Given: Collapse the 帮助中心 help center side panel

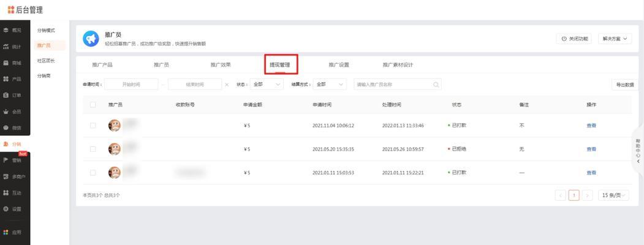Looking at the screenshot, I should coord(638,150).
